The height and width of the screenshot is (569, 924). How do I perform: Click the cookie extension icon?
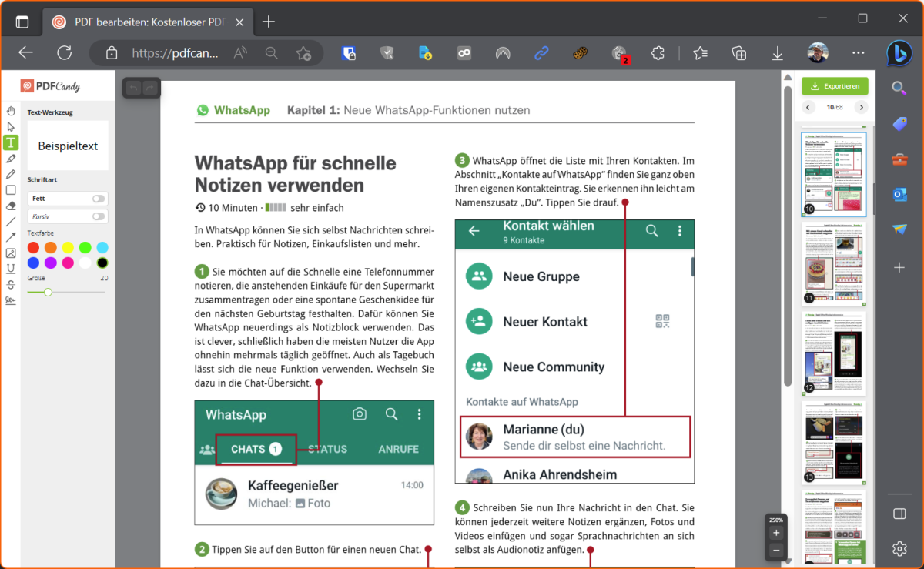coord(581,53)
